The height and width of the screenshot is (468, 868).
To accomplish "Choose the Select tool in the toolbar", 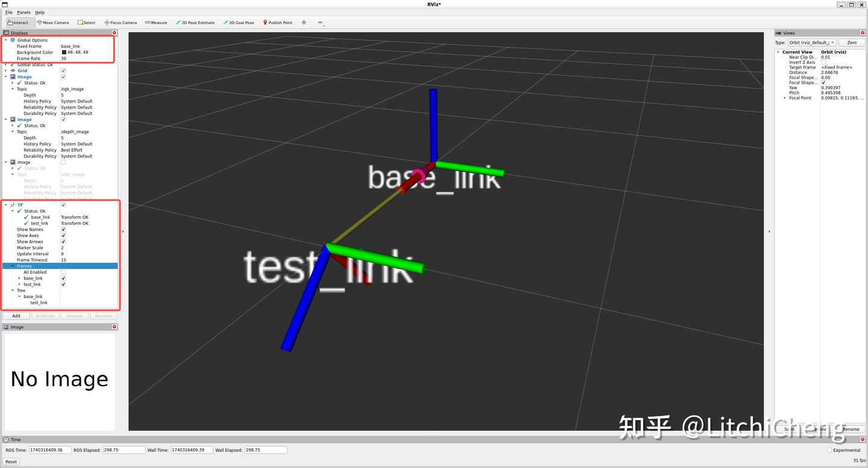I will [86, 22].
